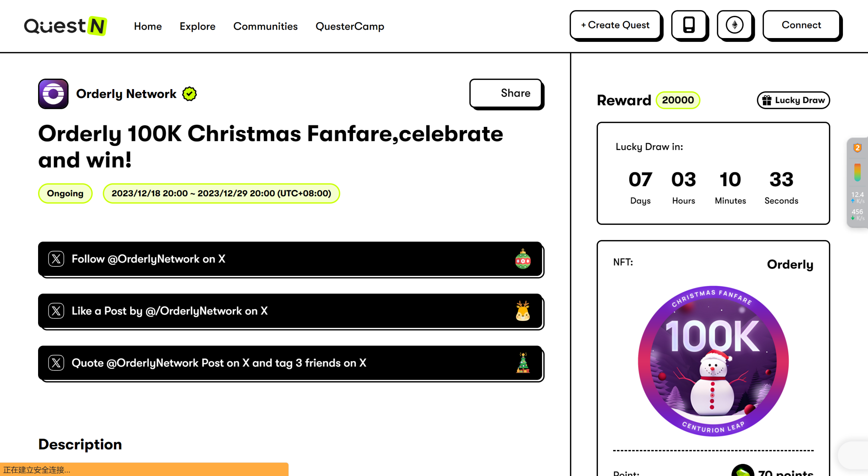
Task: Share this quest
Action: coord(506,93)
